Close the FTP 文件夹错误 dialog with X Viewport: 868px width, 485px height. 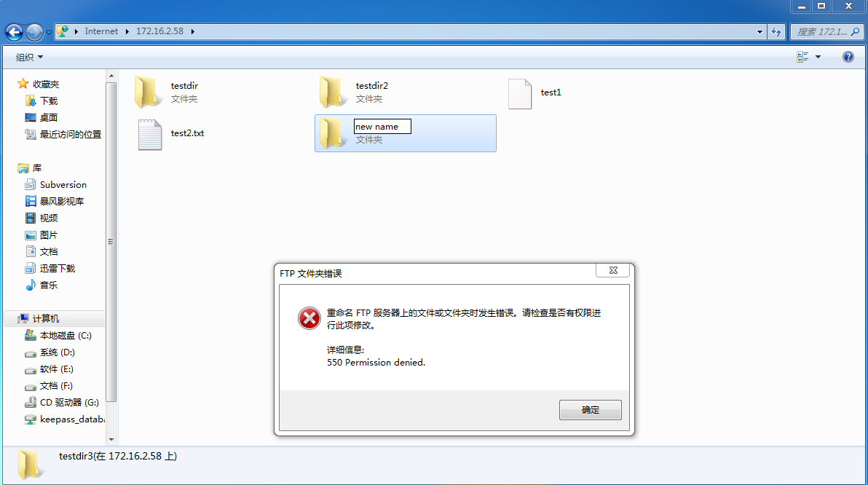(x=613, y=270)
